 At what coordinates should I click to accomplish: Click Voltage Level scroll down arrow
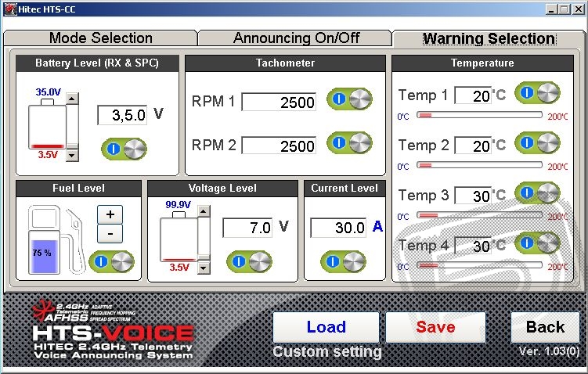(204, 268)
